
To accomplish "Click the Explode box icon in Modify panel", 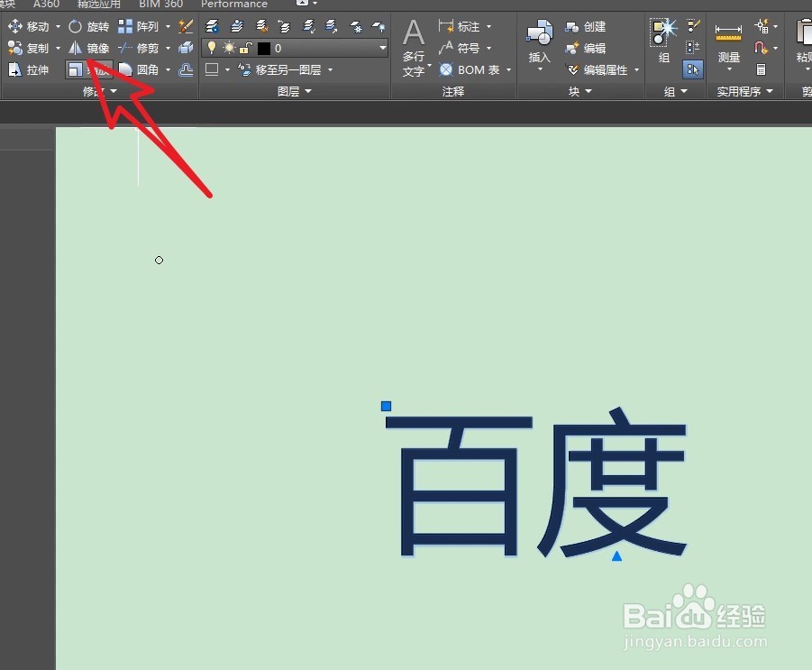I will click(186, 48).
